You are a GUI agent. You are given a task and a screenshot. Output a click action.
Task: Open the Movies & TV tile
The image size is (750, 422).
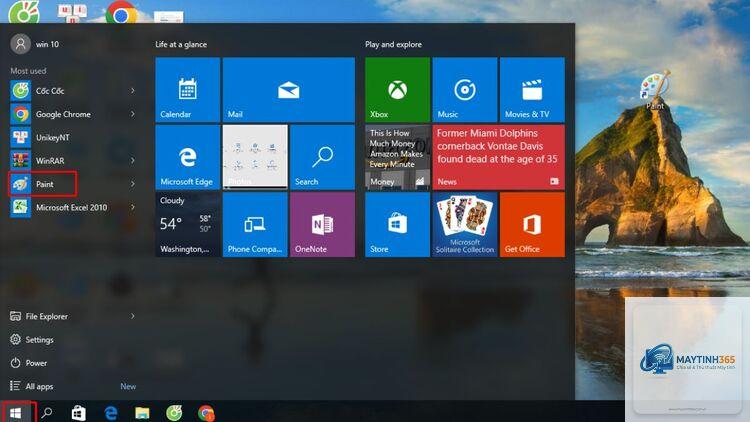point(532,89)
